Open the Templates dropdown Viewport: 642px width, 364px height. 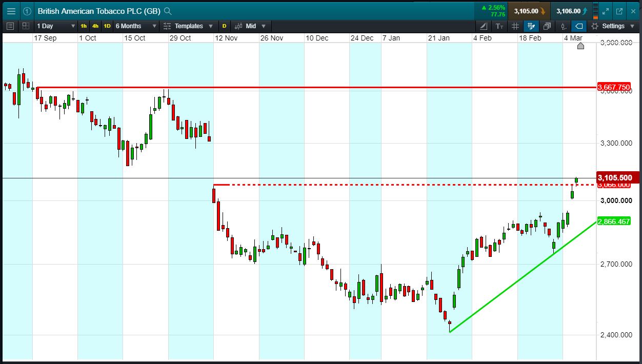[187, 26]
